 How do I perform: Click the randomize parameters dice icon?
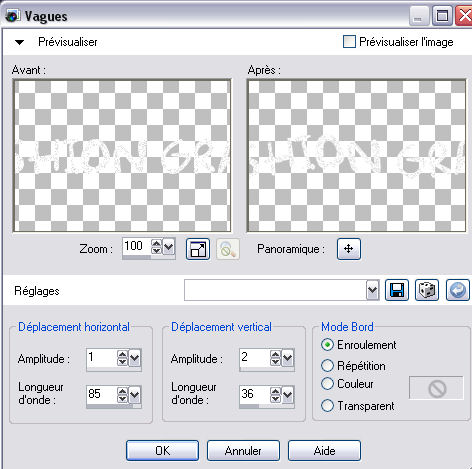click(x=427, y=290)
